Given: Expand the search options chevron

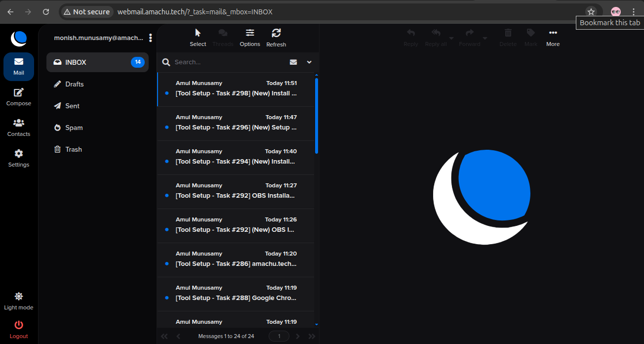Looking at the screenshot, I should 309,62.
